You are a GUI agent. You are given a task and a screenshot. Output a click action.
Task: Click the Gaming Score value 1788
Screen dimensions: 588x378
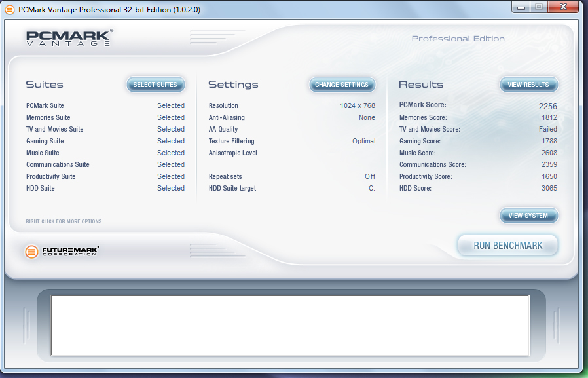[549, 141]
